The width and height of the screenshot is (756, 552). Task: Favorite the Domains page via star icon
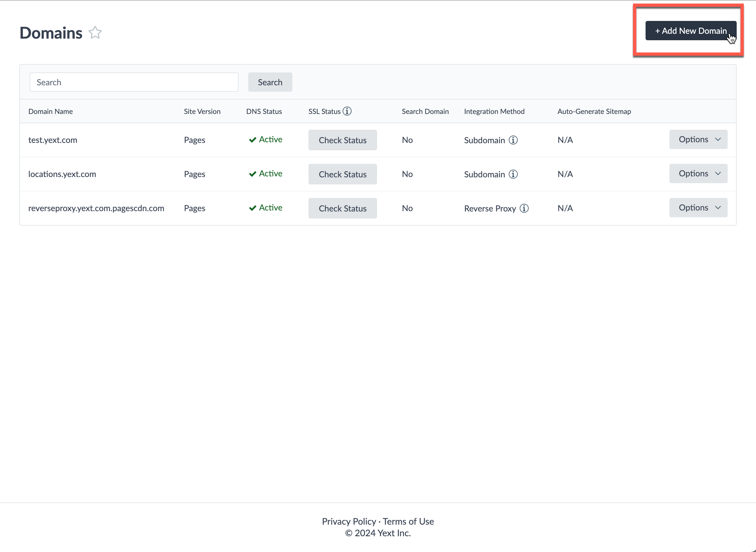(x=95, y=32)
